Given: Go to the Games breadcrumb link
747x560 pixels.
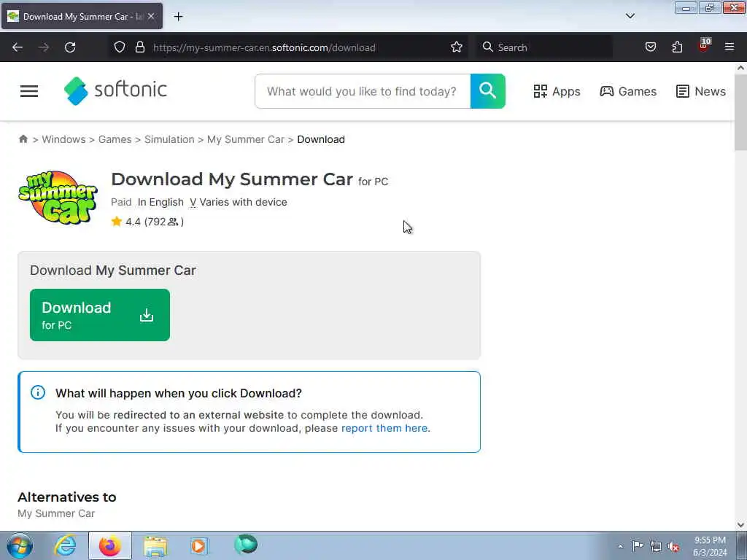Looking at the screenshot, I should pyautogui.click(x=115, y=139).
